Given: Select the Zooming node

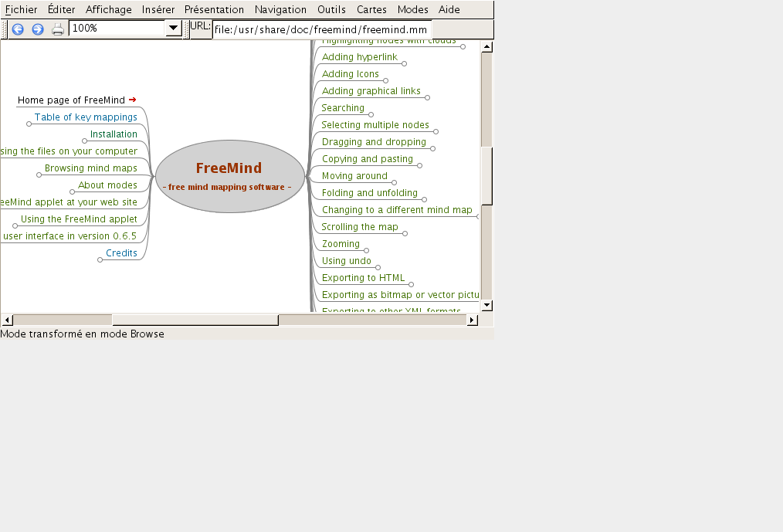Looking at the screenshot, I should (x=341, y=244).
